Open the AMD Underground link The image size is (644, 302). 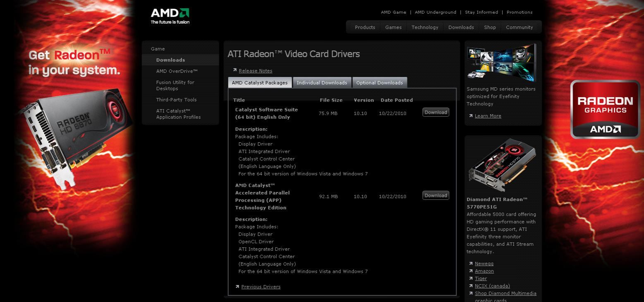tap(436, 12)
